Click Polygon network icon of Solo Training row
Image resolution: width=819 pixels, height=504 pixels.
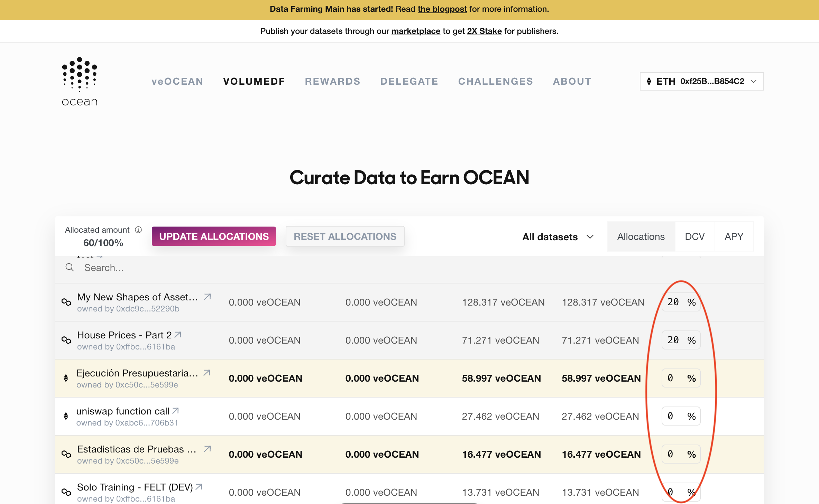(x=66, y=492)
